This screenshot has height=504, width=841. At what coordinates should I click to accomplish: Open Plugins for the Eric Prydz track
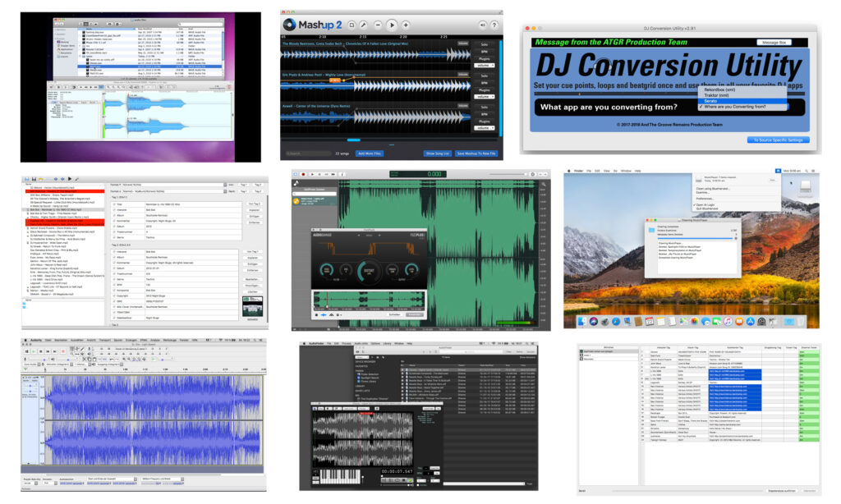coord(485,90)
